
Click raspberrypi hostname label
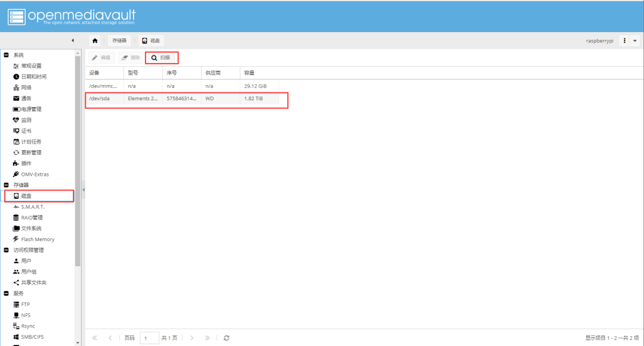coord(599,40)
